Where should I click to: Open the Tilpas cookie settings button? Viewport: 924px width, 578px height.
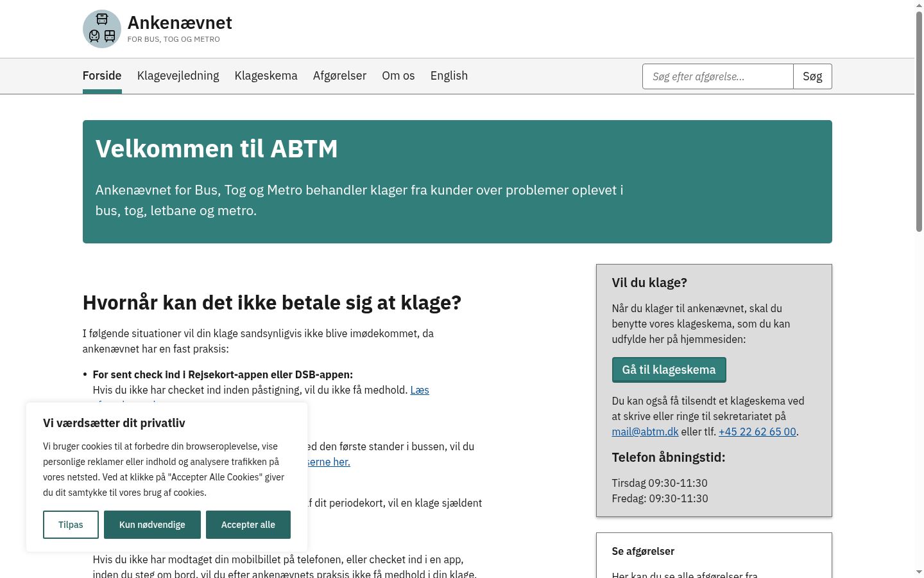click(x=71, y=525)
